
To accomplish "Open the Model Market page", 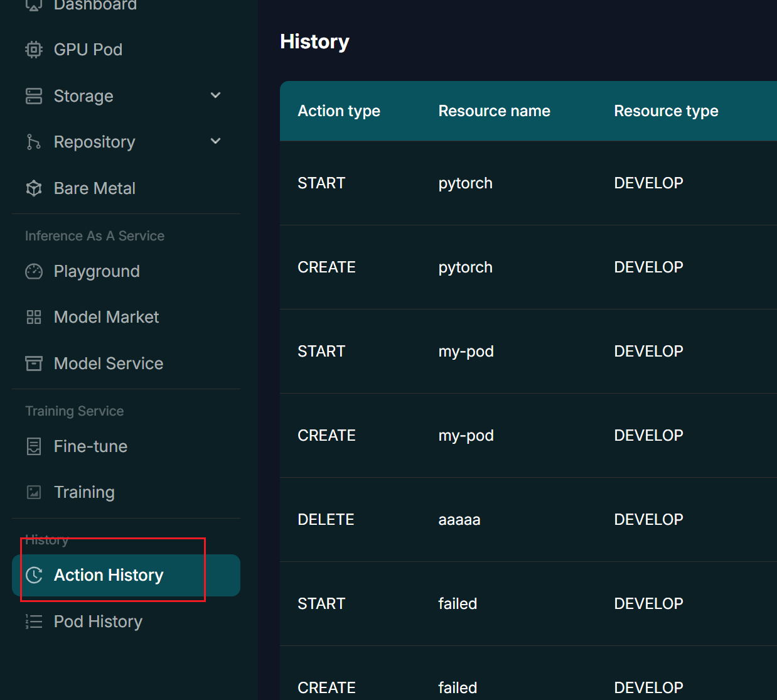I will coord(105,317).
